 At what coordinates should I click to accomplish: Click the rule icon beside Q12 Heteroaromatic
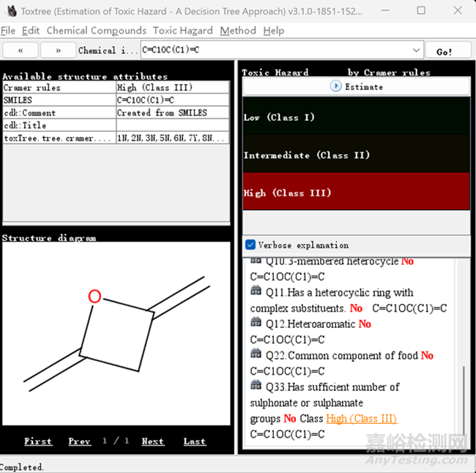[x=256, y=324]
